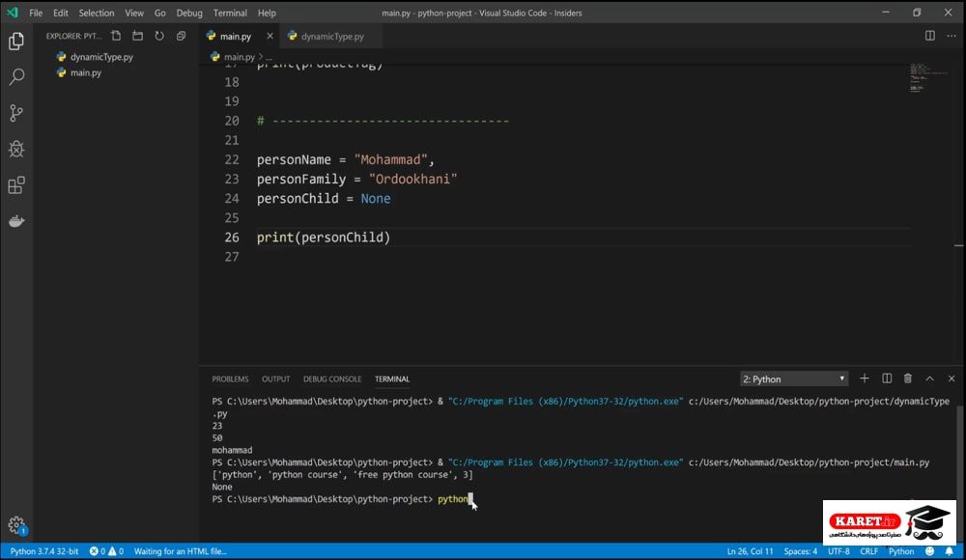Close the terminal panel

click(952, 378)
